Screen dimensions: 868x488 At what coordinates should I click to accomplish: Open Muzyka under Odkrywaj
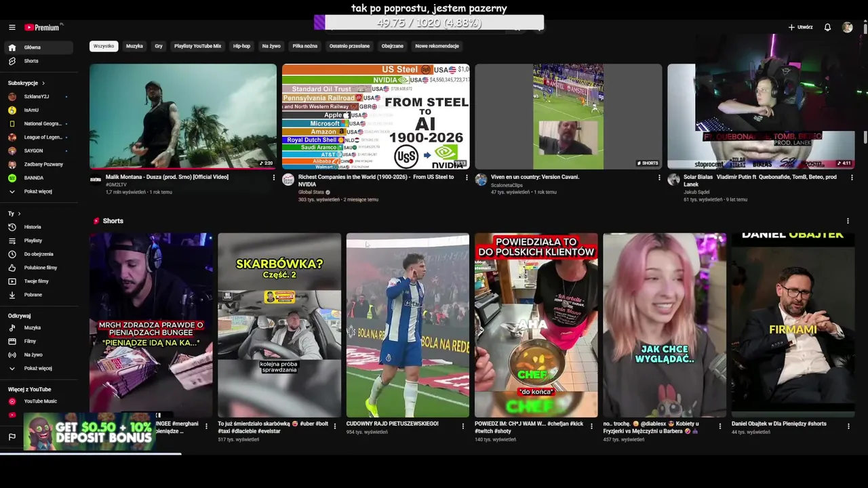37,327
